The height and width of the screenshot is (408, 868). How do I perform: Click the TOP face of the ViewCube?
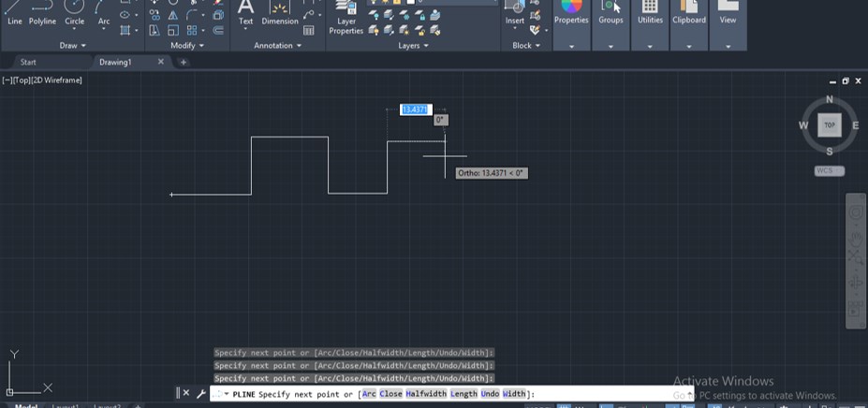pyautogui.click(x=830, y=125)
